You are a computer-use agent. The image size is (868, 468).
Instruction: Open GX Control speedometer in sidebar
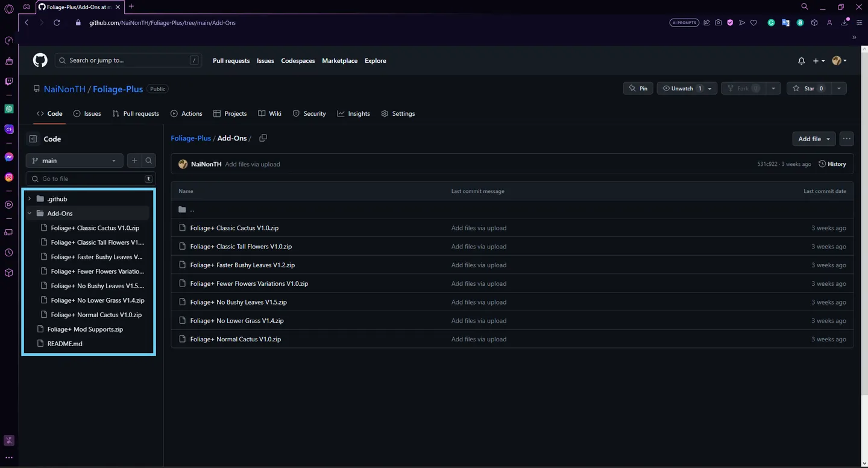point(9,41)
